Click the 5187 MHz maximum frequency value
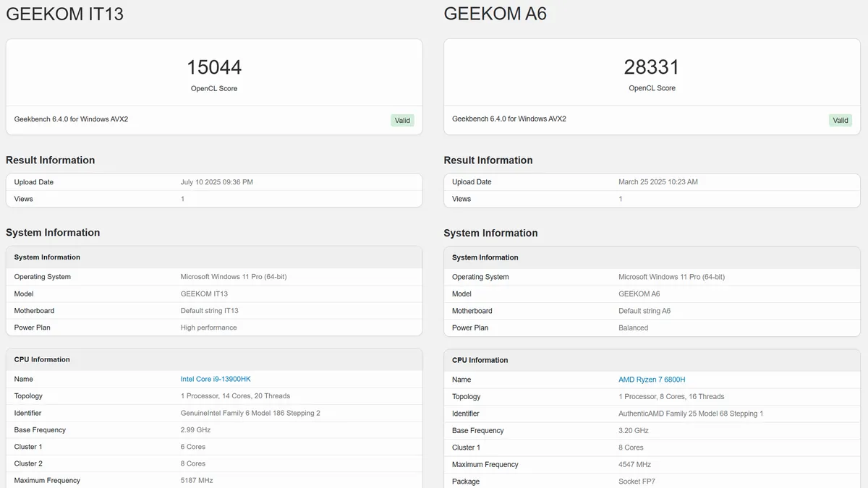The height and width of the screenshot is (488, 868). [x=197, y=480]
